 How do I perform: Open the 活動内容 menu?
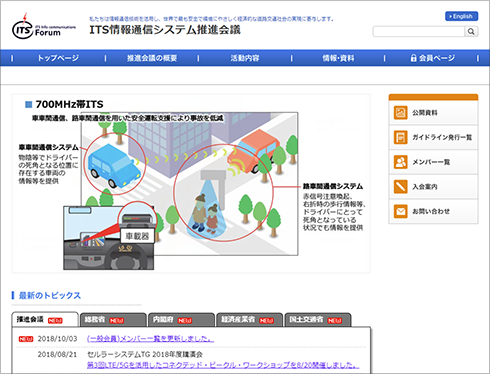click(x=245, y=58)
